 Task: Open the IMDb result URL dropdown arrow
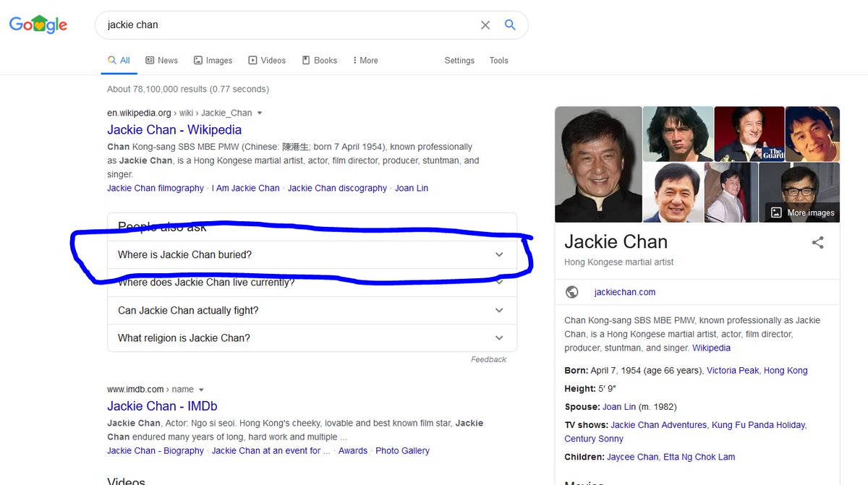[201, 390]
